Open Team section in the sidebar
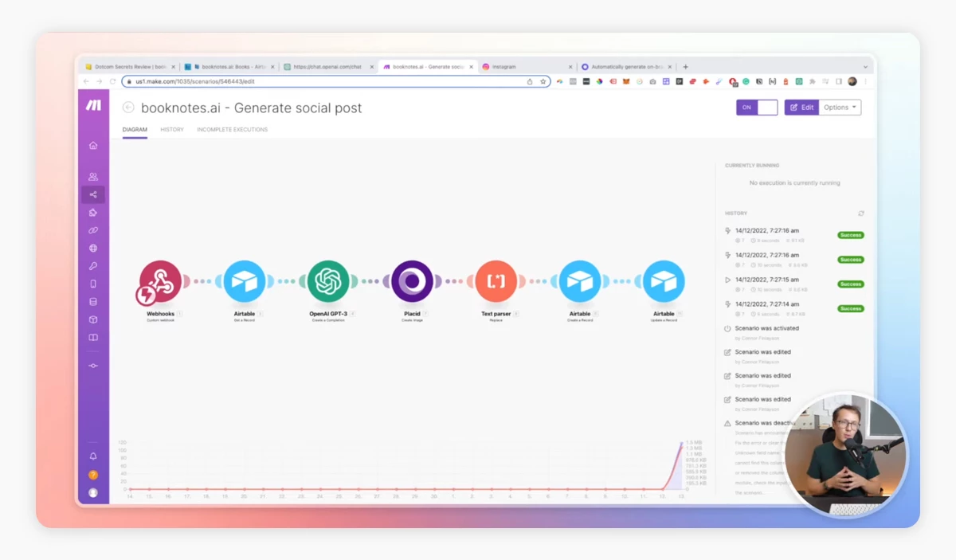Viewport: 956px width, 560px height. point(93,177)
